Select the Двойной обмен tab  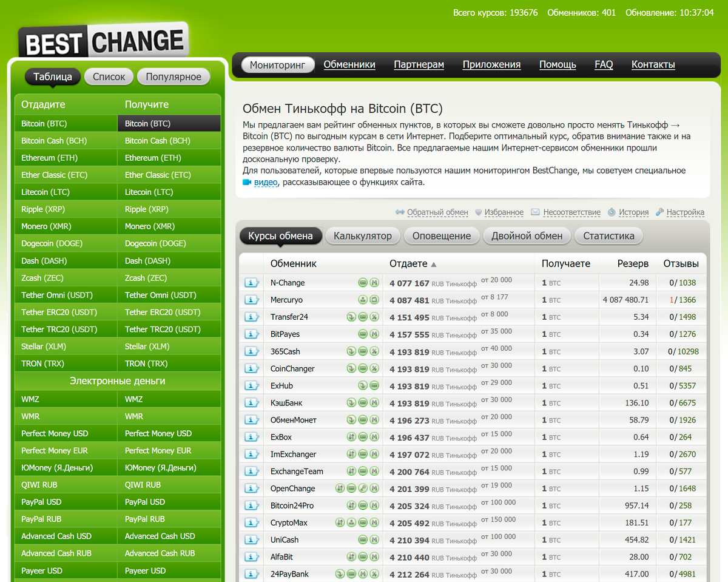point(527,236)
